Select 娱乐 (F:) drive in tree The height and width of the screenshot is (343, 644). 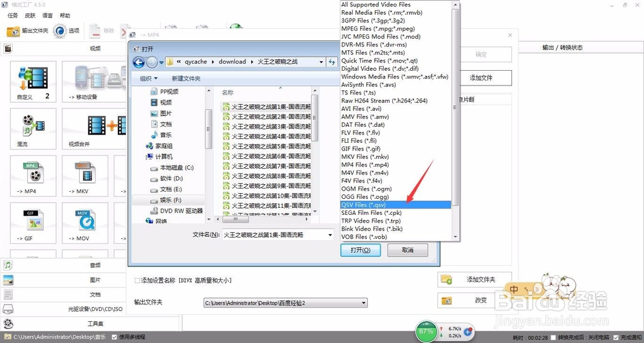point(166,200)
